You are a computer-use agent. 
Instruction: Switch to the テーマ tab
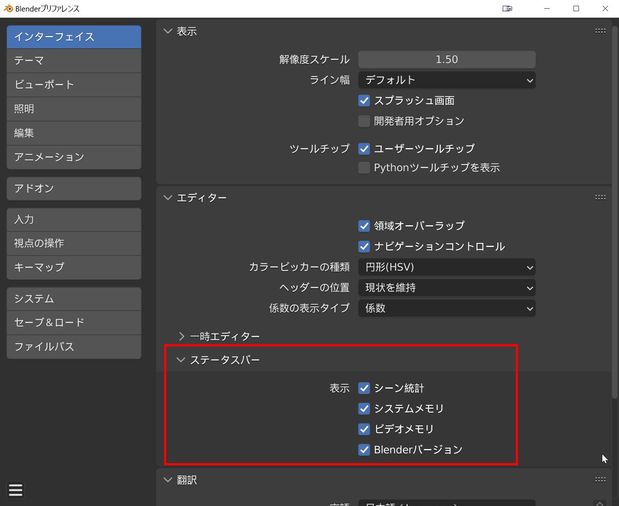point(74,61)
